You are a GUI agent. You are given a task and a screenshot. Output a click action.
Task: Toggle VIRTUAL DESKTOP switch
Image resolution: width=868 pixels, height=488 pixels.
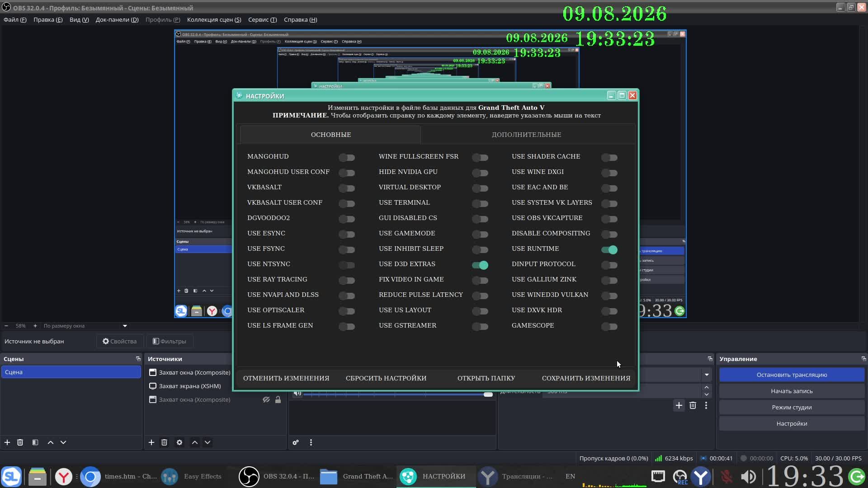coord(480,188)
